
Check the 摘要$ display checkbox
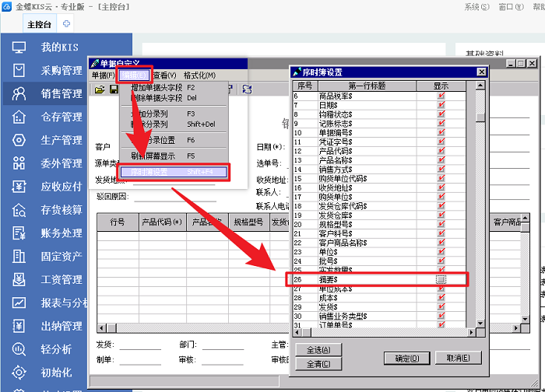[441, 279]
